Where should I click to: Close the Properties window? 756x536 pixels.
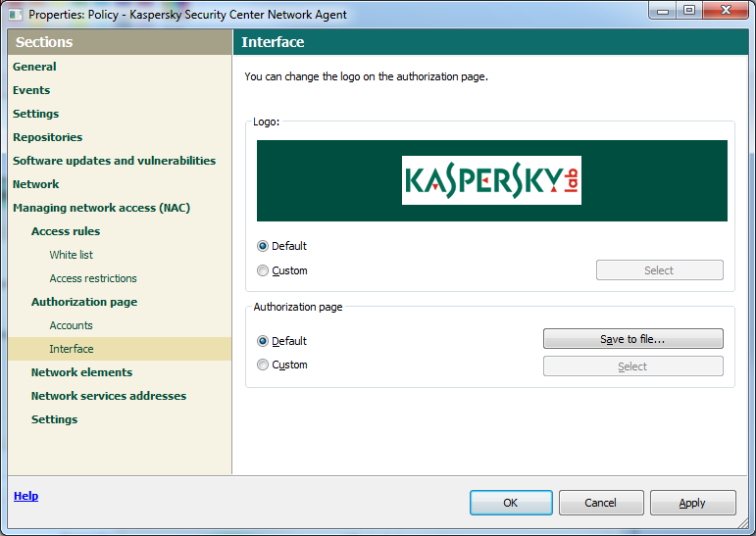726,10
